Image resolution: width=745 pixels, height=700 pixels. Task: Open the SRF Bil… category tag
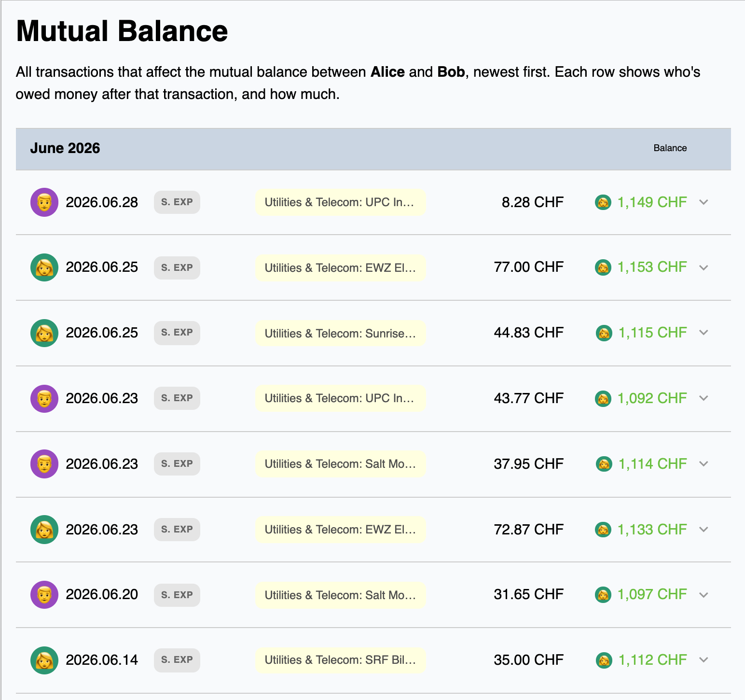[x=341, y=660]
